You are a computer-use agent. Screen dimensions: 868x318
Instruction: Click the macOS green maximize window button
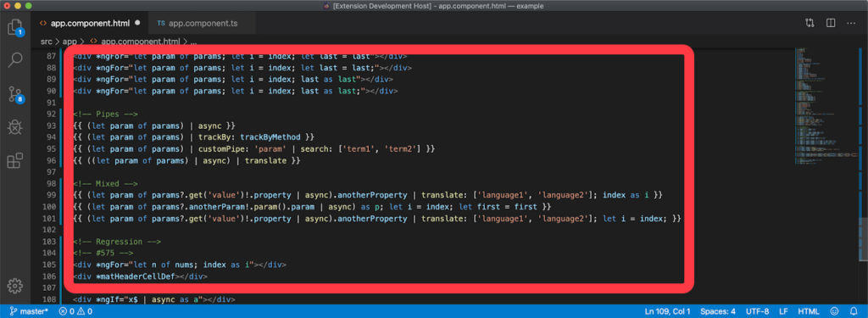pos(29,6)
